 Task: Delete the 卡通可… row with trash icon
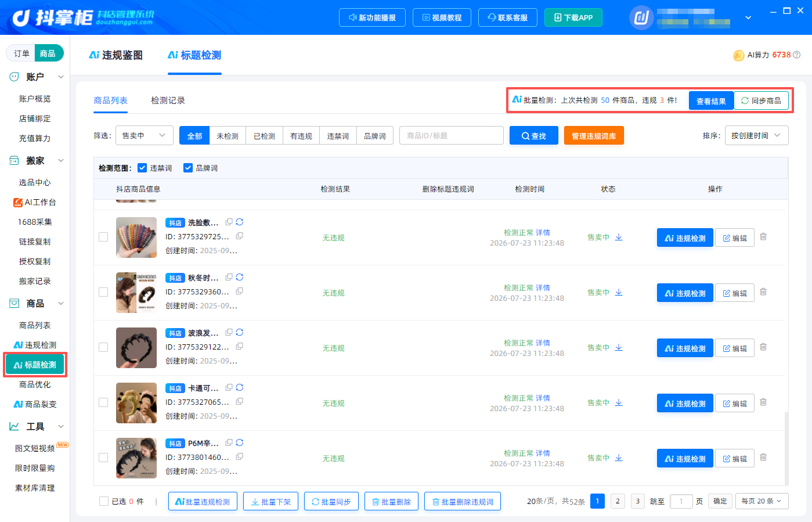[763, 402]
